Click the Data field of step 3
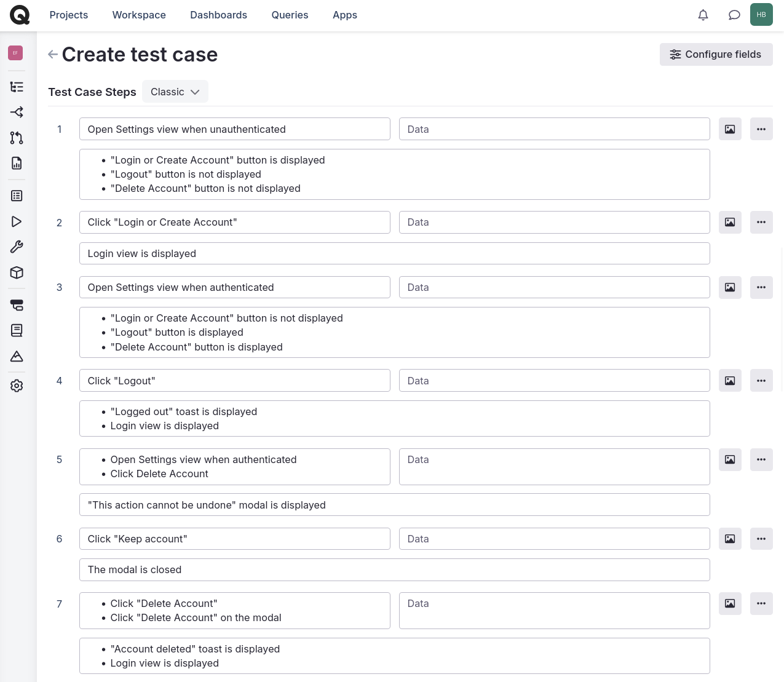Viewport: 784px width, 682px height. coord(554,287)
